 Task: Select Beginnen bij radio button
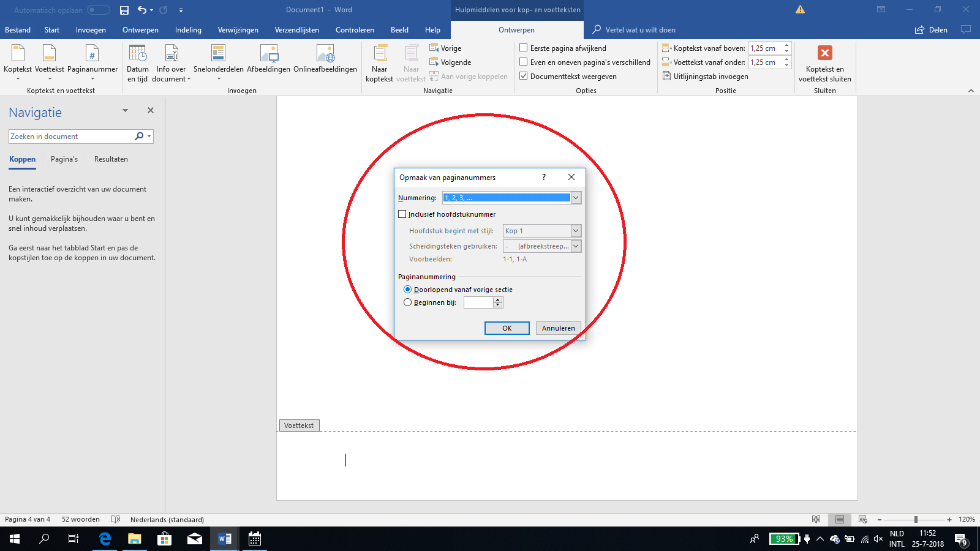click(x=408, y=302)
